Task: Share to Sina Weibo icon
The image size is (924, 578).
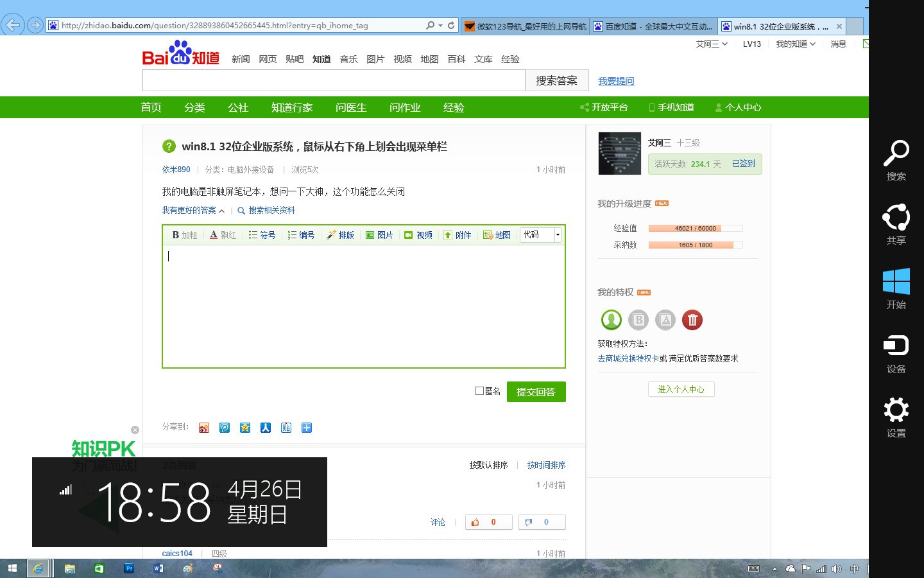Action: (x=204, y=428)
